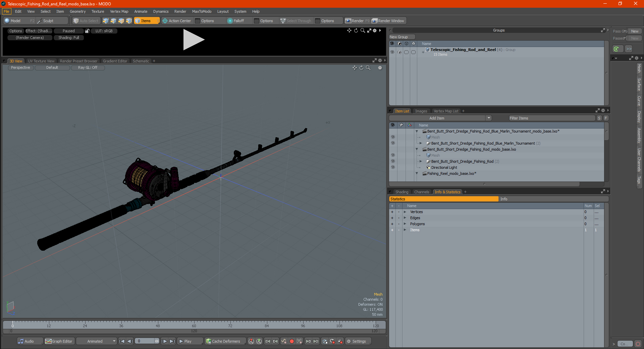Select Edges mode icon in toolbar
644x349 pixels.
coord(113,21)
